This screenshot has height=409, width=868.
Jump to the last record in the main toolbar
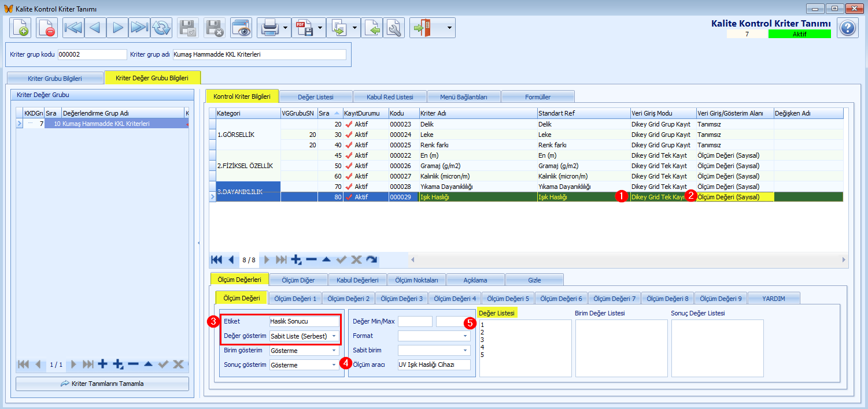pos(139,28)
